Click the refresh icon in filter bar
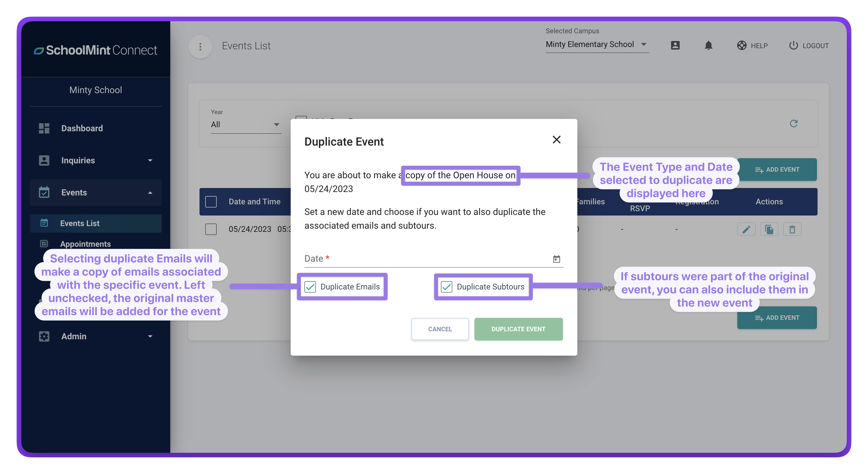 [793, 124]
